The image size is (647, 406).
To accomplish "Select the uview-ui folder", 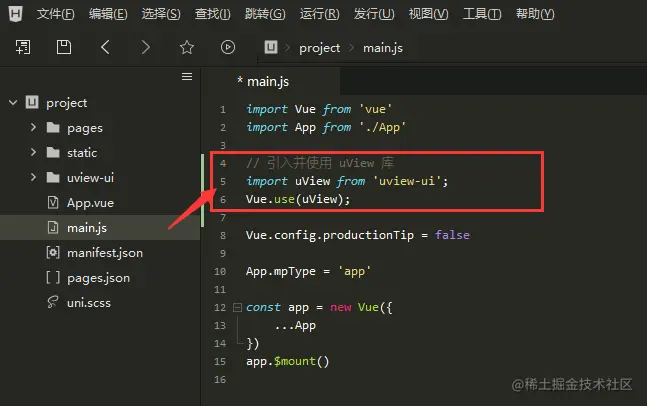I will click(90, 178).
